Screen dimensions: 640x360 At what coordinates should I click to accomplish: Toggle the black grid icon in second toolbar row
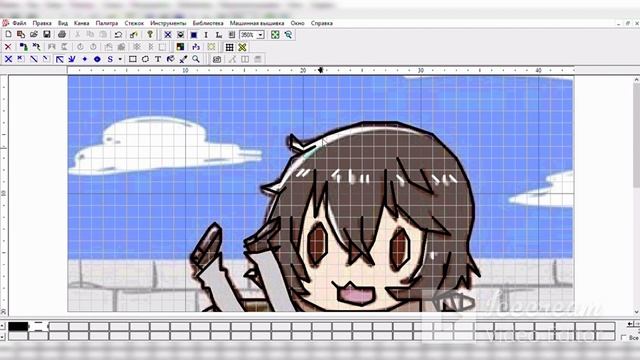click(x=229, y=47)
